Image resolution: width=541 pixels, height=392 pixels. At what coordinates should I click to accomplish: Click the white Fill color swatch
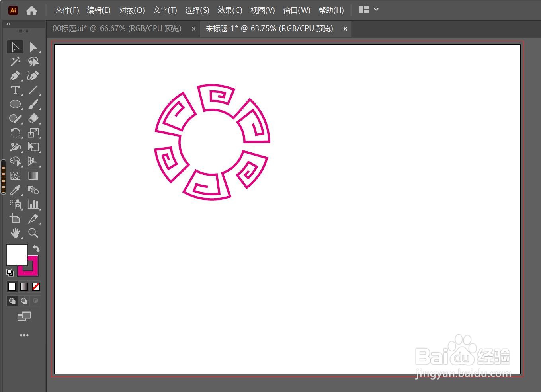click(x=17, y=255)
